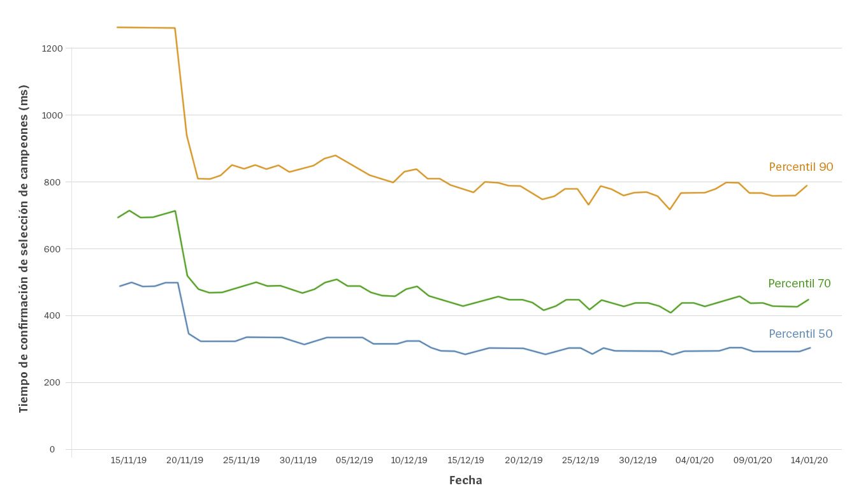Click the 25/11/19 date on the x-axis
The image size is (868, 497).
[242, 460]
